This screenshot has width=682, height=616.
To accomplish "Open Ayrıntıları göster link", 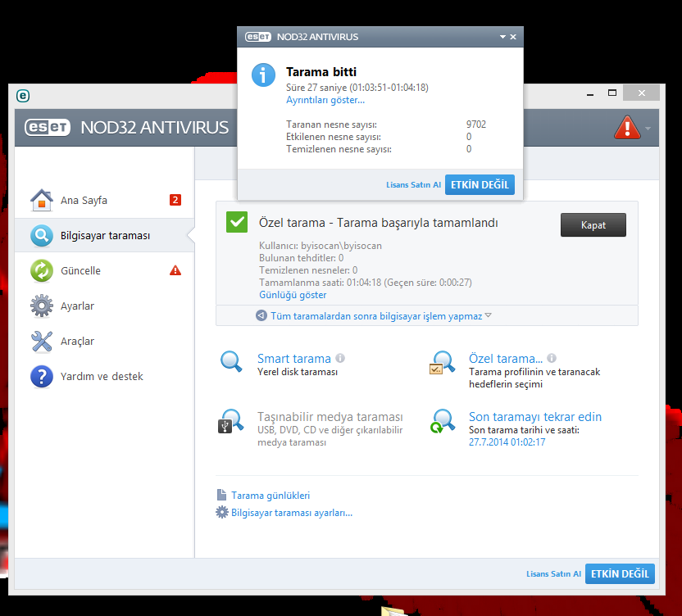I will 325,100.
